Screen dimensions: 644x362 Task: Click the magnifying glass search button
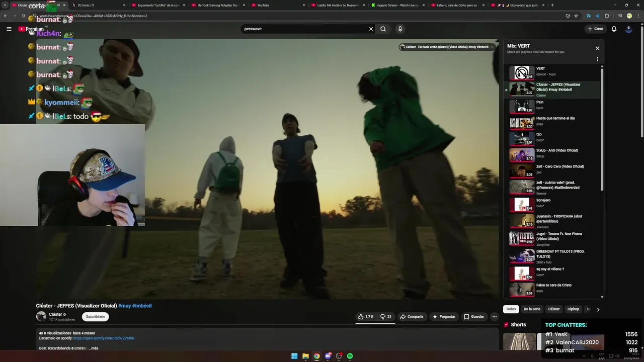(x=383, y=29)
